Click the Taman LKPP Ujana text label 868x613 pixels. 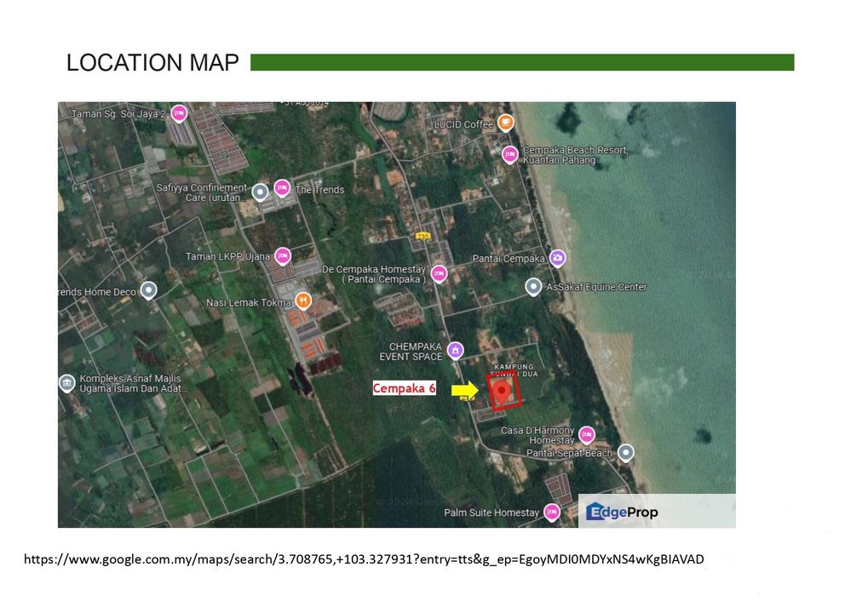coord(227,257)
